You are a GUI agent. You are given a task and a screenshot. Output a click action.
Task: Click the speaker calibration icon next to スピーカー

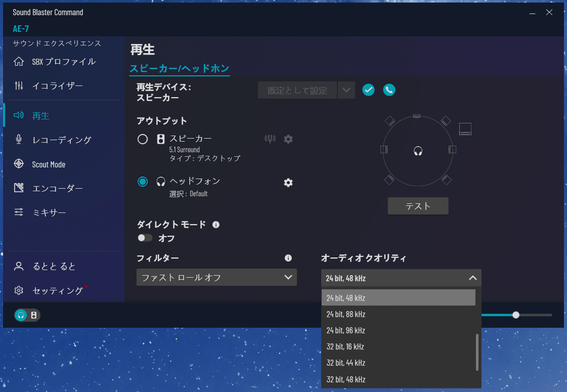pos(271,139)
